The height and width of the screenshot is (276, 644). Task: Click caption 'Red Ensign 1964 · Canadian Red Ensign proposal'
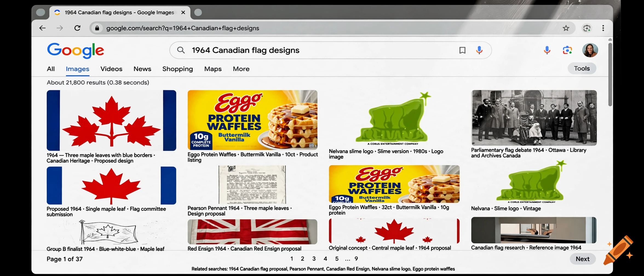[245, 249]
